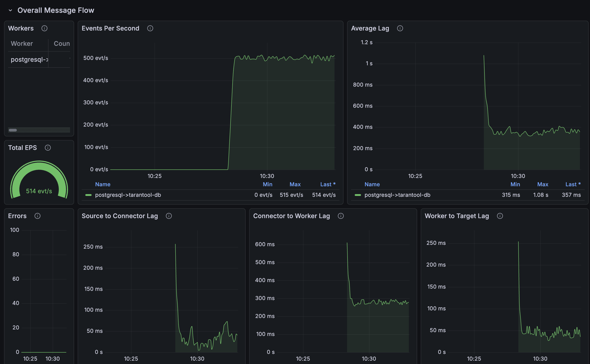The image size is (590, 364).
Task: Sort Events Per Second legend by Max
Action: pyautogui.click(x=295, y=184)
